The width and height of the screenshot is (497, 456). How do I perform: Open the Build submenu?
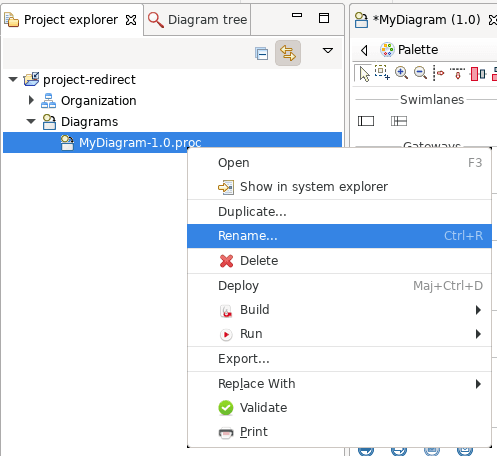pos(339,310)
